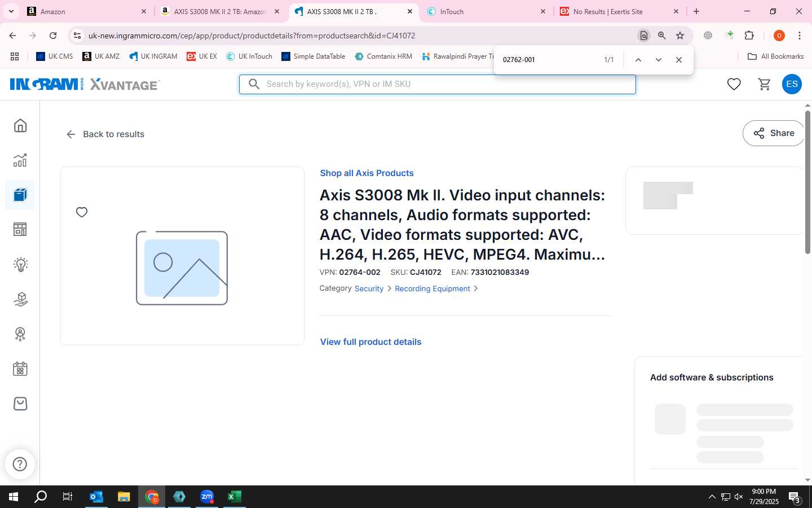Open UK AMZ bookmark
This screenshot has height=508, width=812.
point(101,56)
